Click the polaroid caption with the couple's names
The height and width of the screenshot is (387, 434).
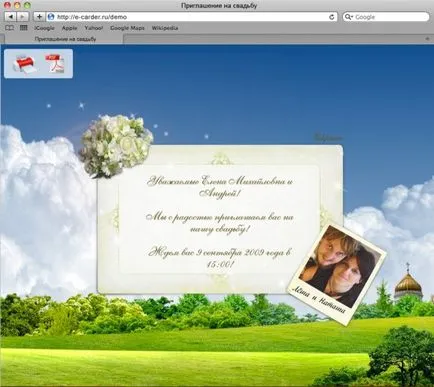pos(318,300)
